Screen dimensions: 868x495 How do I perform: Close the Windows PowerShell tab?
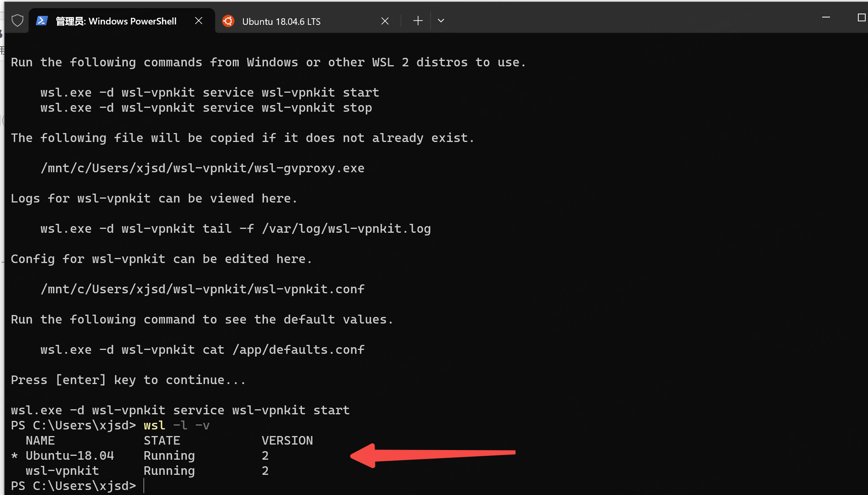(199, 21)
